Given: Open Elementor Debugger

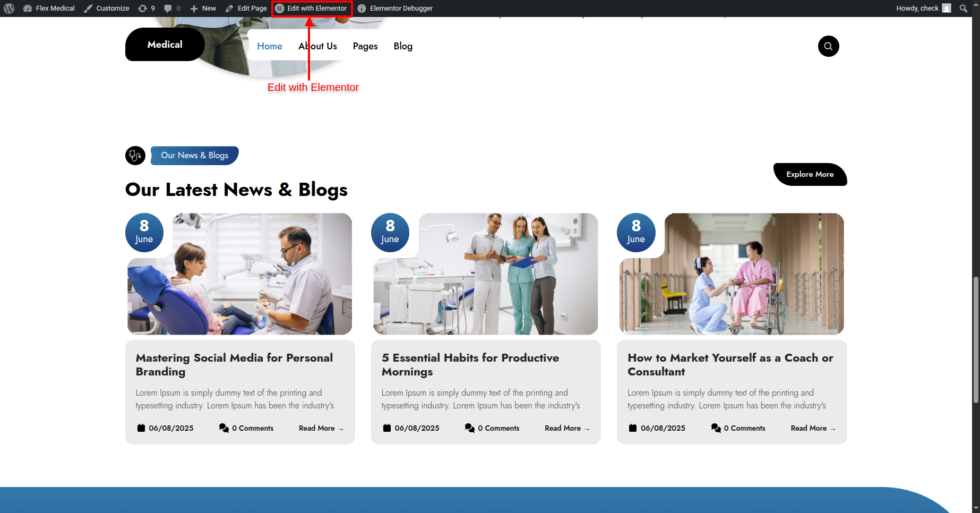Looking at the screenshot, I should [395, 8].
